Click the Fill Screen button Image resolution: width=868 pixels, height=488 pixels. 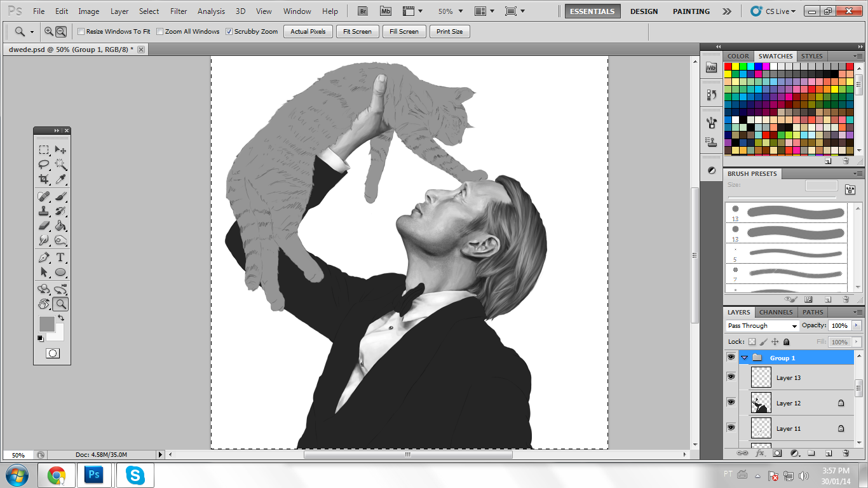[x=404, y=31]
